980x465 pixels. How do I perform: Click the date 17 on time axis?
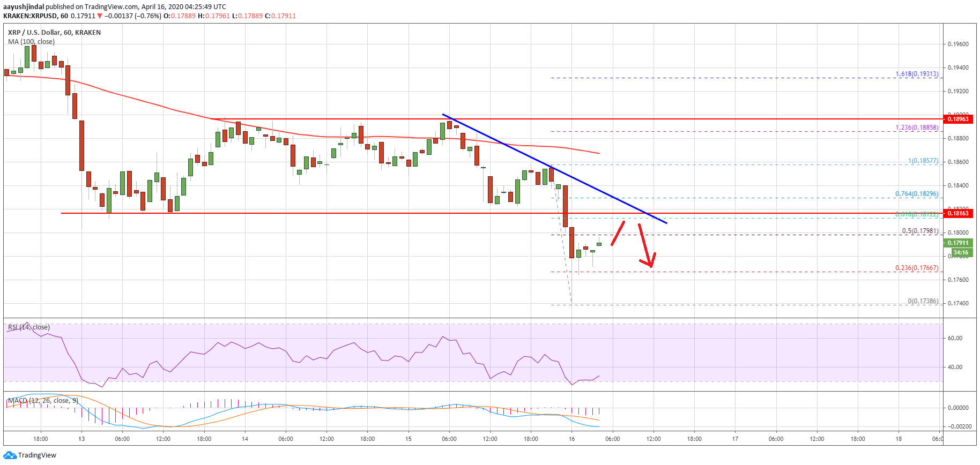pyautogui.click(x=735, y=439)
